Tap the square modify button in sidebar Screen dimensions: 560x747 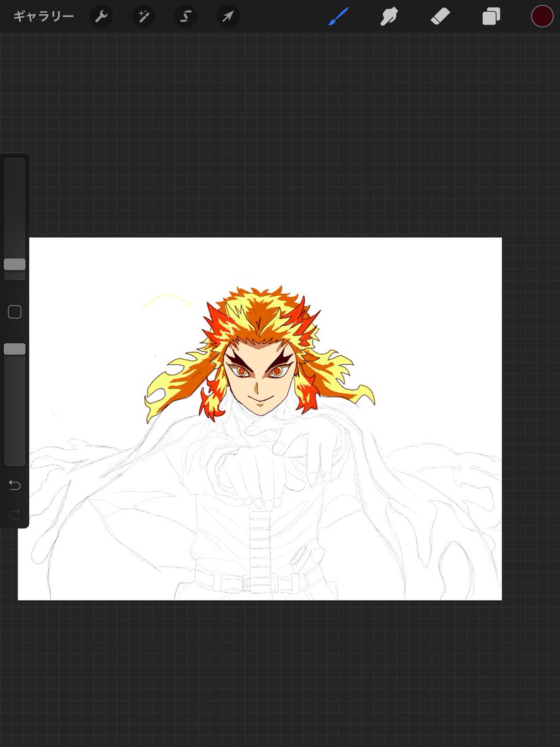pos(14,312)
